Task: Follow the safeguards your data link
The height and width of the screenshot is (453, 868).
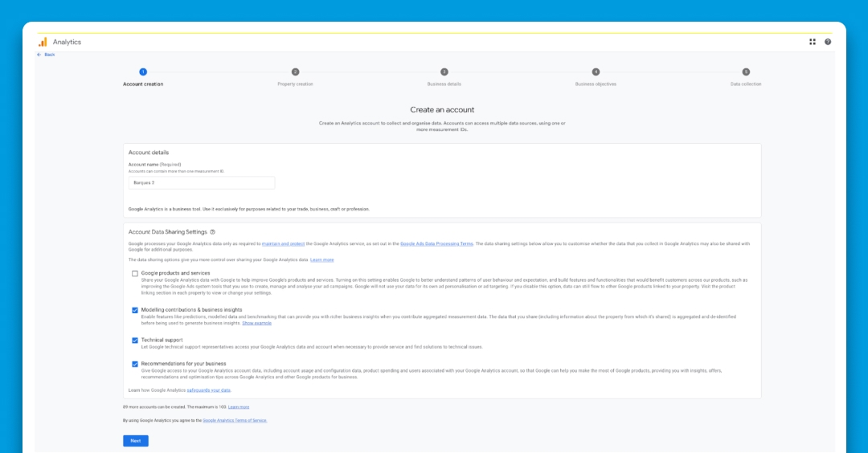Action: click(x=209, y=390)
